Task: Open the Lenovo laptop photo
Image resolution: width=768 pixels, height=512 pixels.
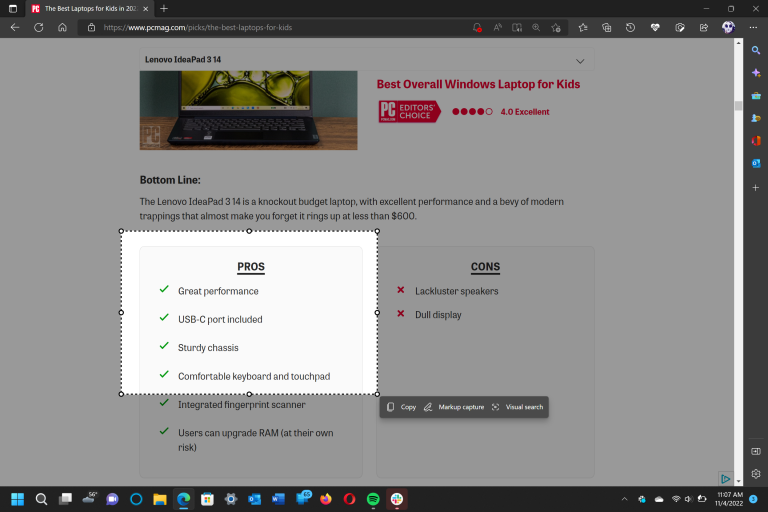Action: coord(248,110)
